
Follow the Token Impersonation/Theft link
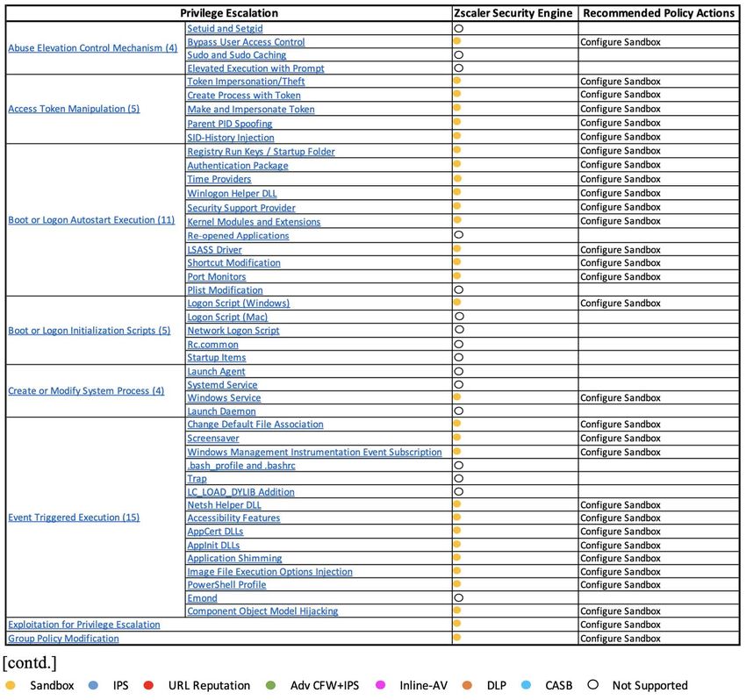pyautogui.click(x=246, y=82)
